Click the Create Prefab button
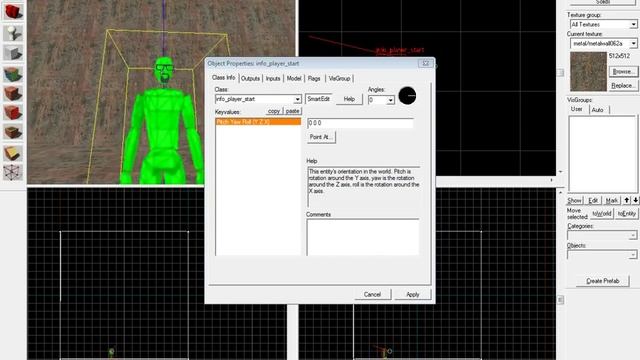Viewport: 640px width, 360px height. [602, 281]
